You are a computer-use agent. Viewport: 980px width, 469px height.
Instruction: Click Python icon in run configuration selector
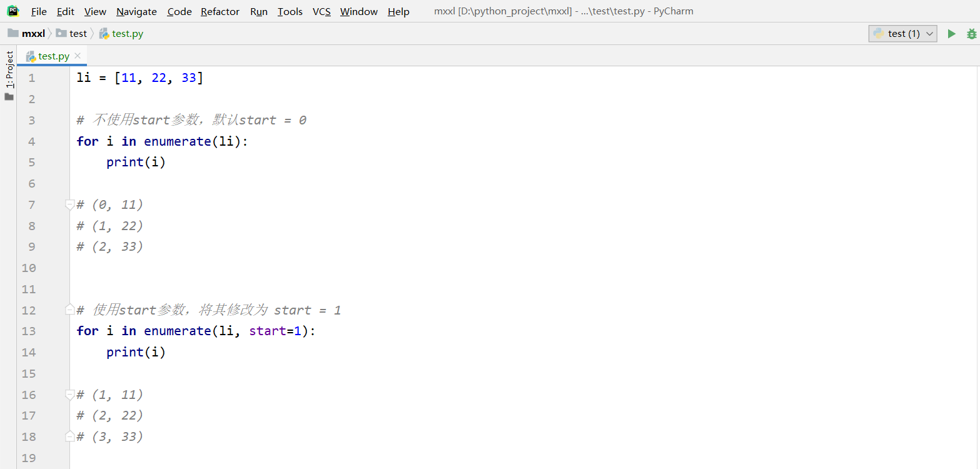click(879, 33)
